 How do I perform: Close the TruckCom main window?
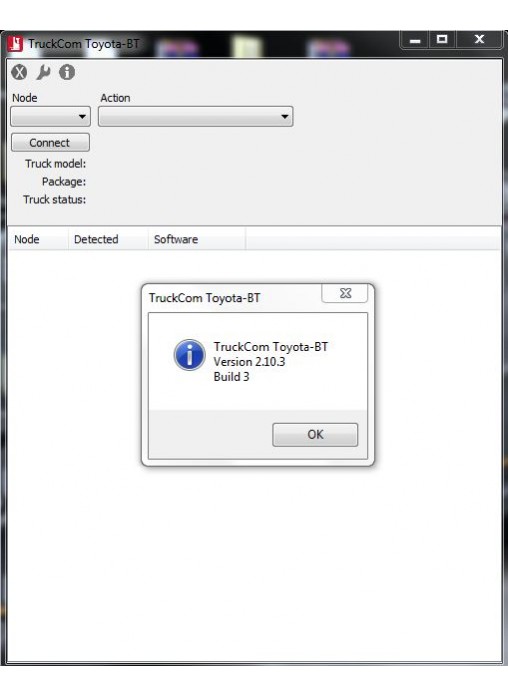[480, 40]
